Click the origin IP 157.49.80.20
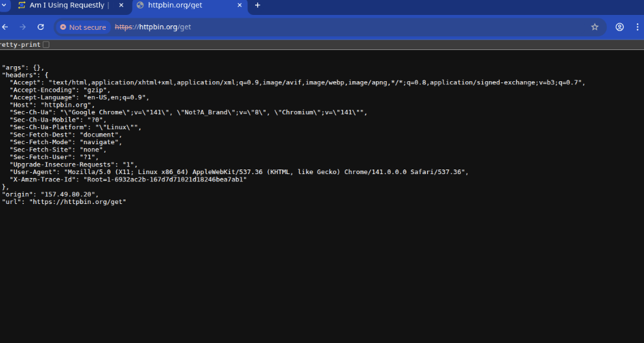644x343 pixels. 68,194
